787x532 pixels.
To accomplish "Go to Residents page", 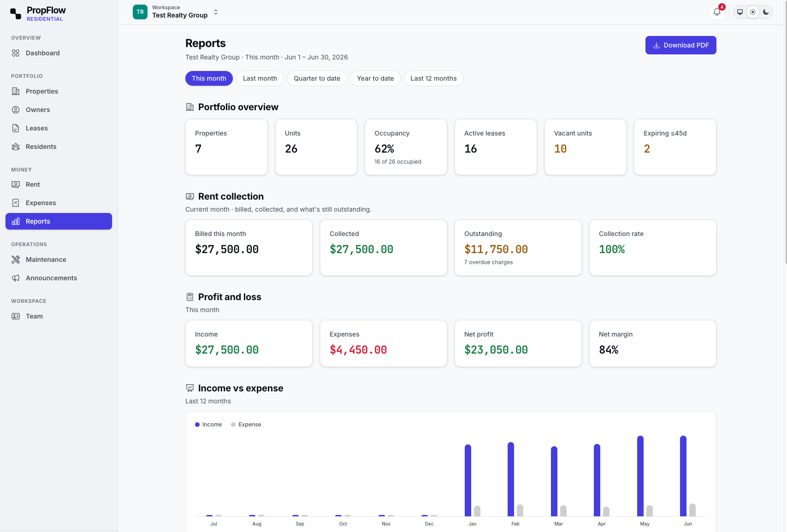I will (x=59, y=147).
